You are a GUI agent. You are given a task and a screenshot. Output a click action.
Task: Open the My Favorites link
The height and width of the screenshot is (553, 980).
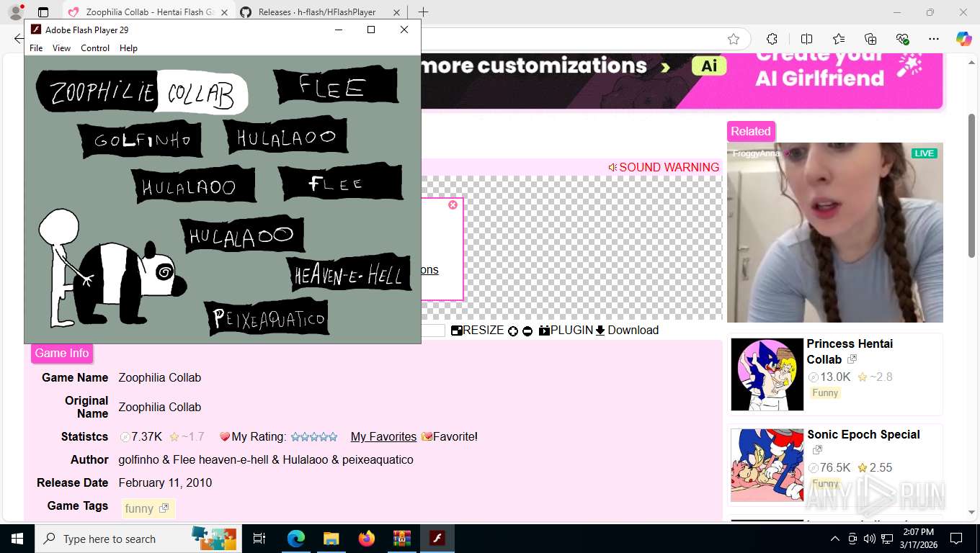click(x=383, y=437)
